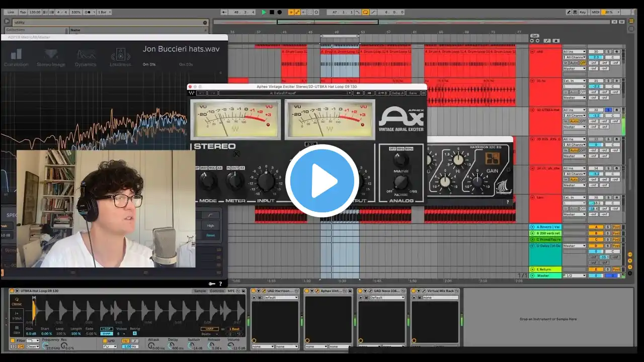Toggle solo on track 32 UTBKA Hat

pyautogui.click(x=608, y=110)
